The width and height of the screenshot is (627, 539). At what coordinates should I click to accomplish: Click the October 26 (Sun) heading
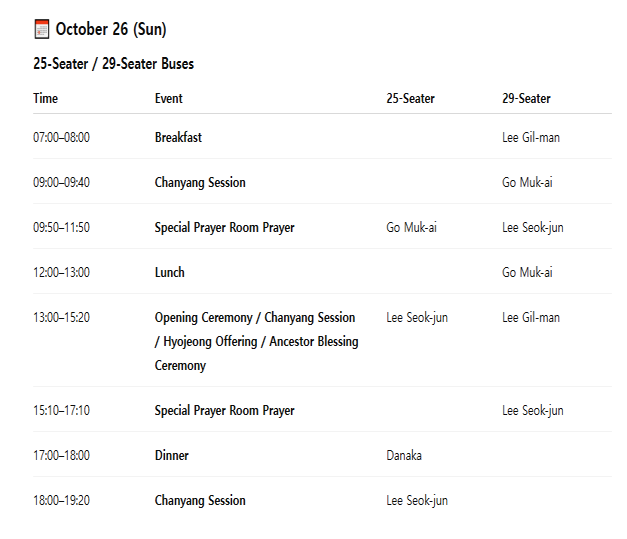coord(110,29)
